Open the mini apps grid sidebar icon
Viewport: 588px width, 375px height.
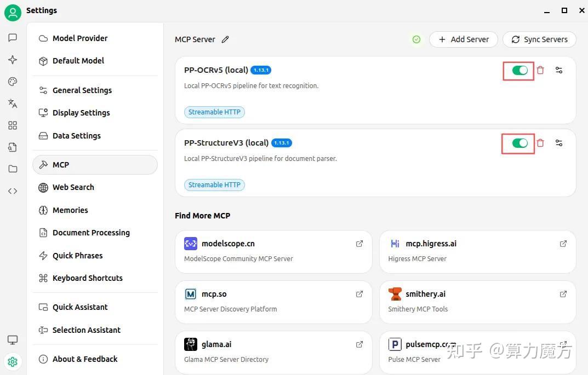(13, 125)
